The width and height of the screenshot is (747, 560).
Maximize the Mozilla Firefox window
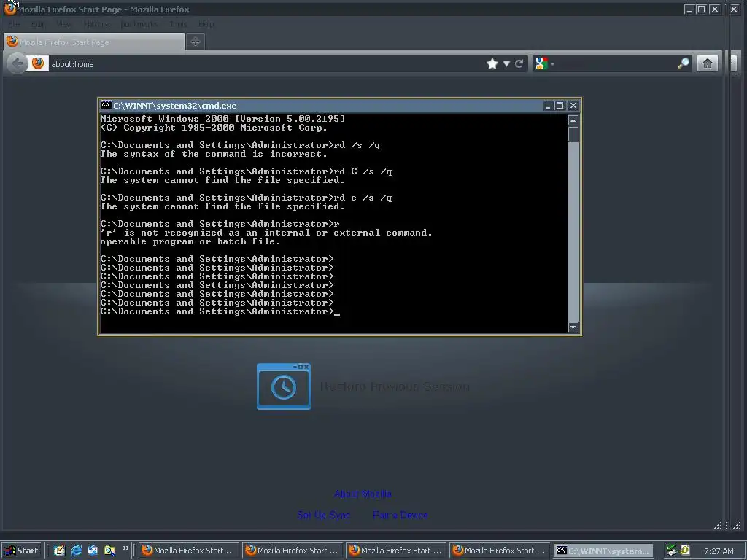point(701,9)
